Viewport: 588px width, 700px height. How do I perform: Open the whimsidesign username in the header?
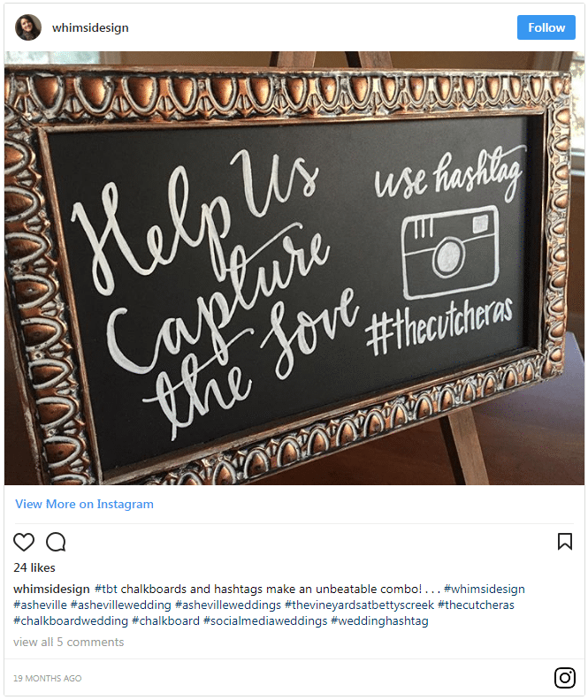(x=90, y=27)
